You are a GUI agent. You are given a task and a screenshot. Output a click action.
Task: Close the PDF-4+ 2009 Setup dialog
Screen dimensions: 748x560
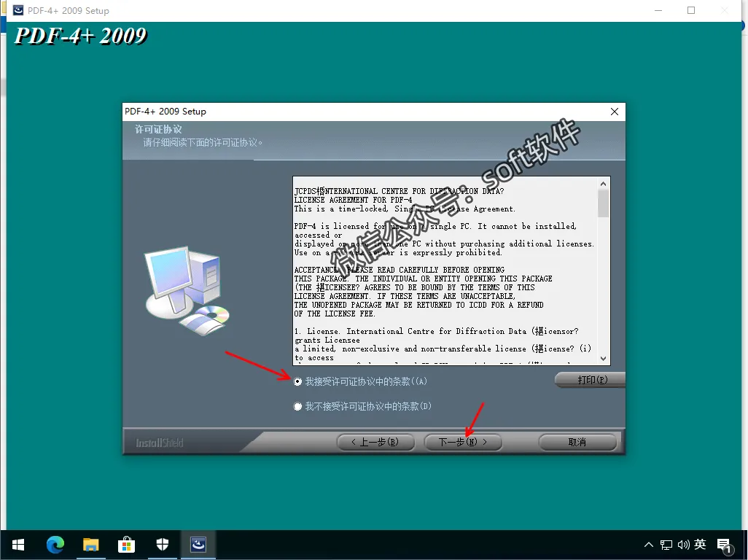(615, 112)
